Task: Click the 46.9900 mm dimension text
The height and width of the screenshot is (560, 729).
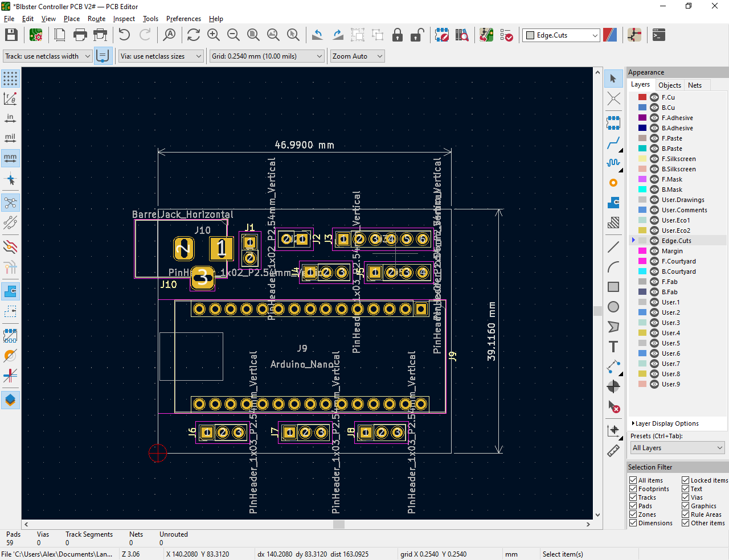Action: (x=305, y=145)
